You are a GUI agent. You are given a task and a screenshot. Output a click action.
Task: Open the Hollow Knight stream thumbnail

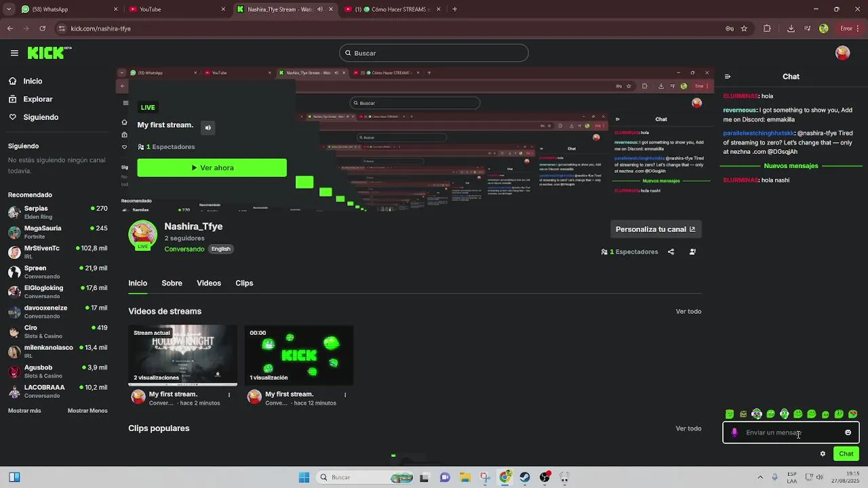pos(182,355)
